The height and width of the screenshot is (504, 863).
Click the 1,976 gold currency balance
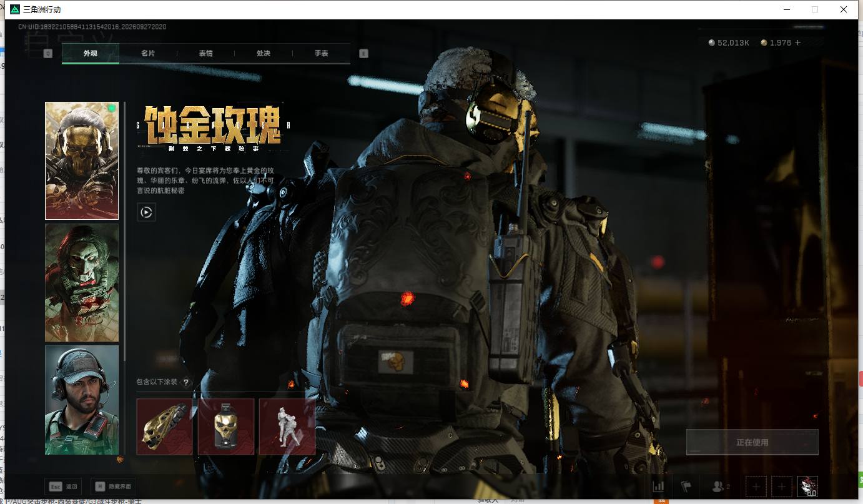[776, 42]
